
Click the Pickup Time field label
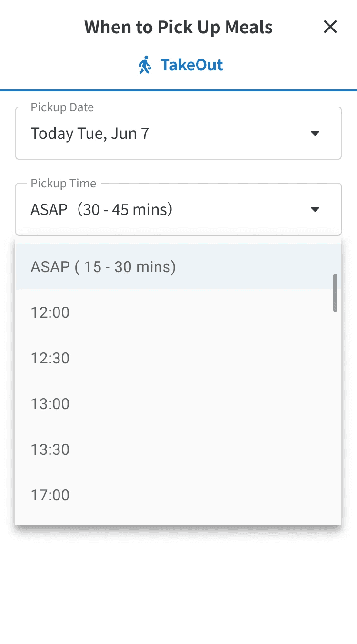[63, 184]
